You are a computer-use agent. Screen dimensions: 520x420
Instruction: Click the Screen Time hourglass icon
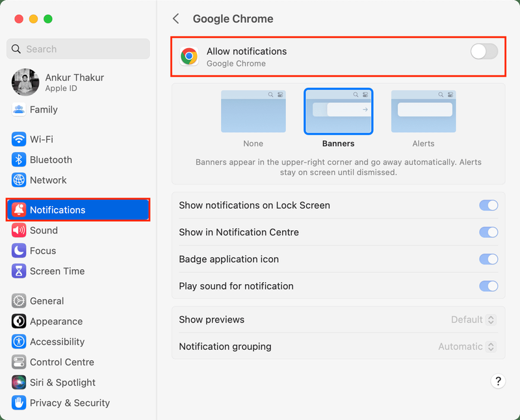[19, 271]
